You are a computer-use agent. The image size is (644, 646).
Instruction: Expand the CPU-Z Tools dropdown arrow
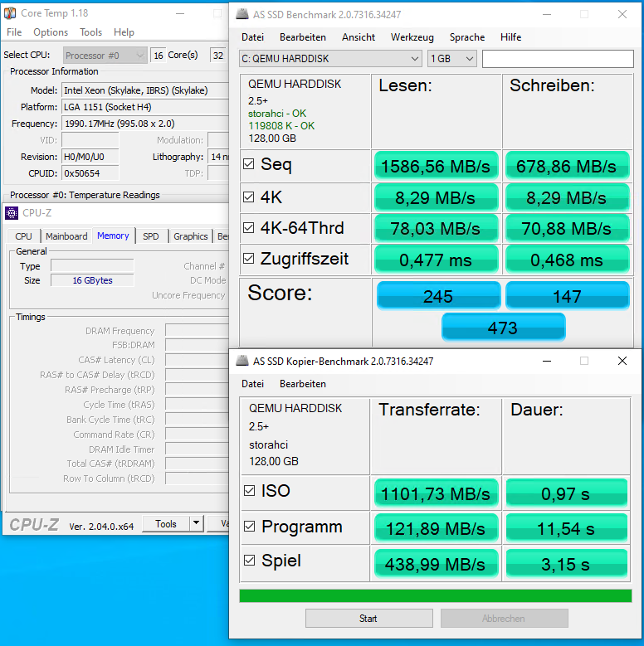click(x=197, y=523)
